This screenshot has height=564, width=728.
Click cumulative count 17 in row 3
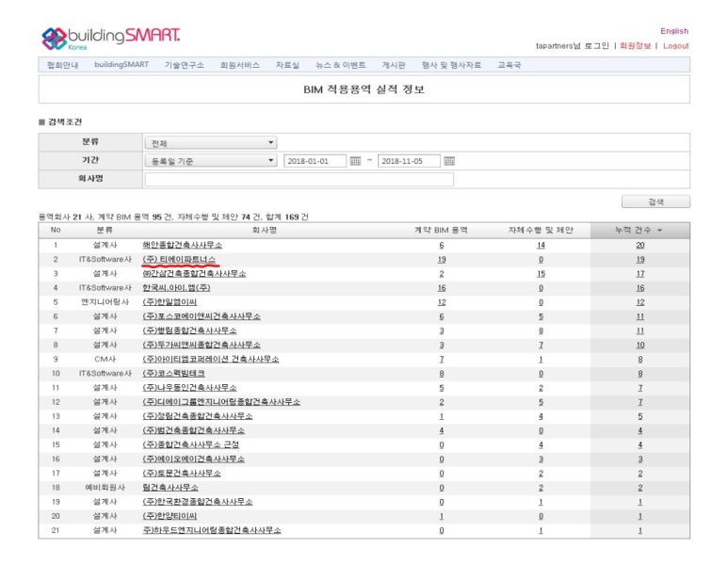pyautogui.click(x=640, y=274)
